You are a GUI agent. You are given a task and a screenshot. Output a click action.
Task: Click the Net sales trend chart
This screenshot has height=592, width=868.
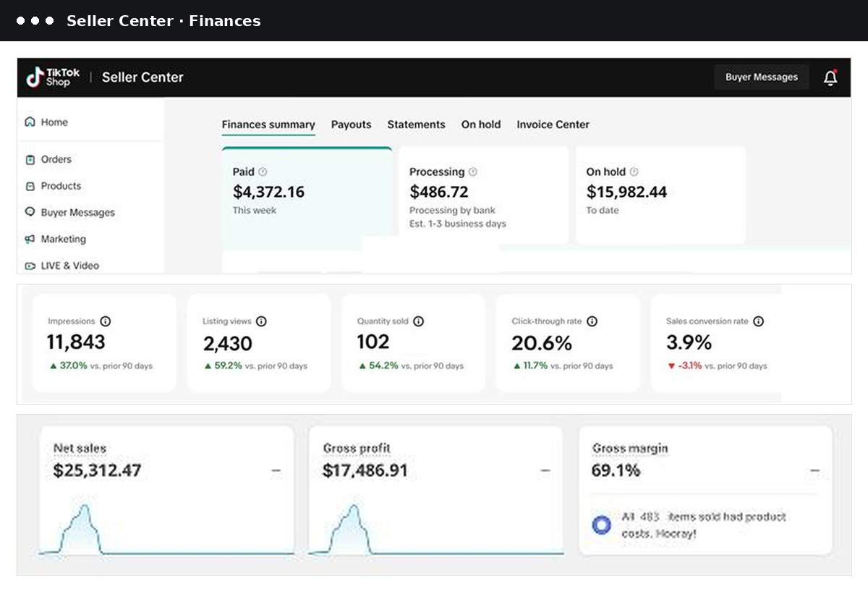(166, 530)
